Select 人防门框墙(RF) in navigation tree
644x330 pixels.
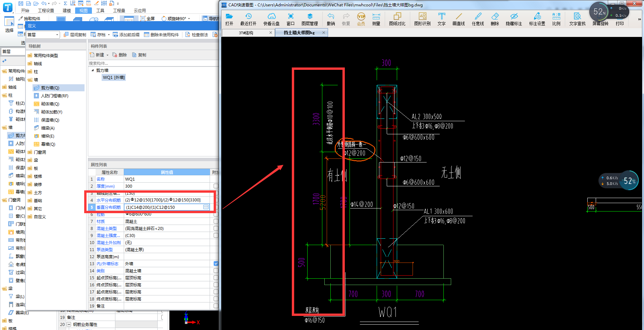(x=51, y=96)
